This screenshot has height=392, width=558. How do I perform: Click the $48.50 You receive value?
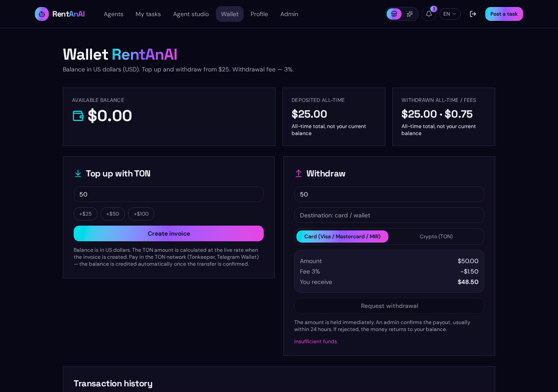468,282
